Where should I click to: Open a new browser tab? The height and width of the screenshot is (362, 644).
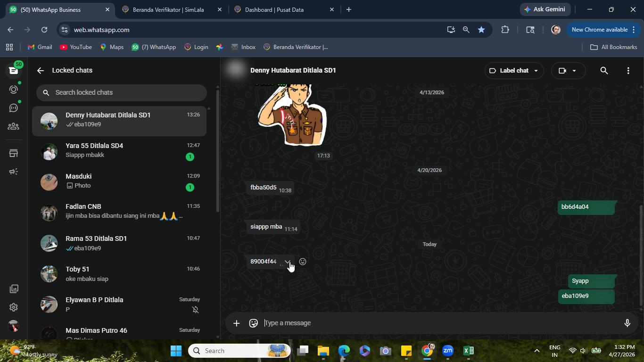(x=349, y=9)
